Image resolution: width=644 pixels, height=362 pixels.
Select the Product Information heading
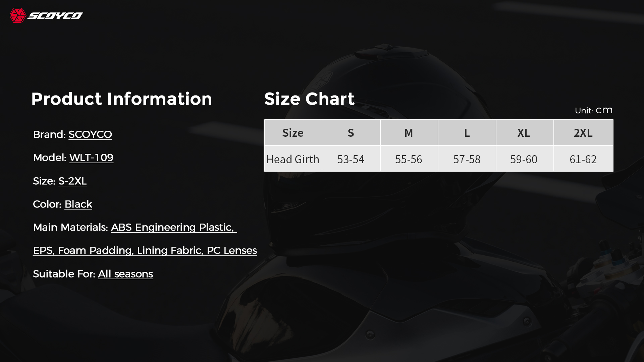(122, 99)
